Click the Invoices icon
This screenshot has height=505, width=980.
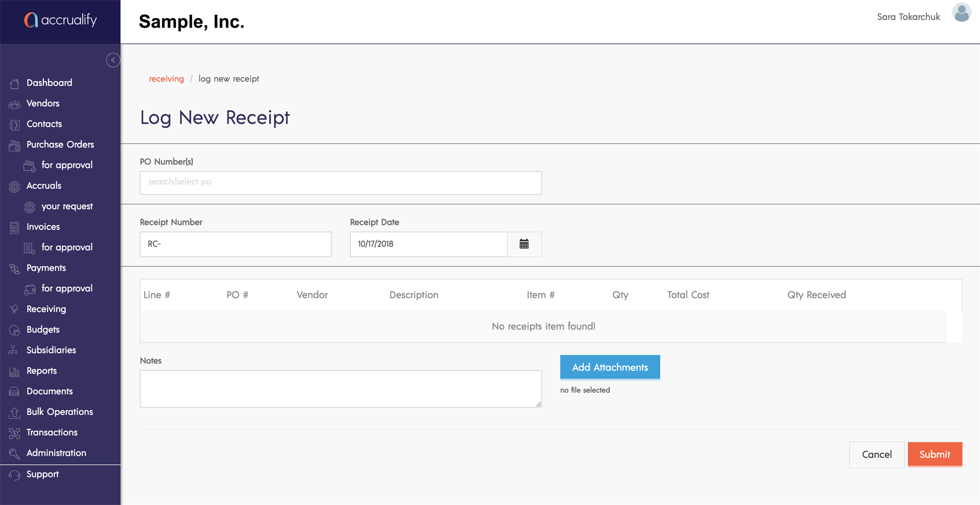coord(14,228)
